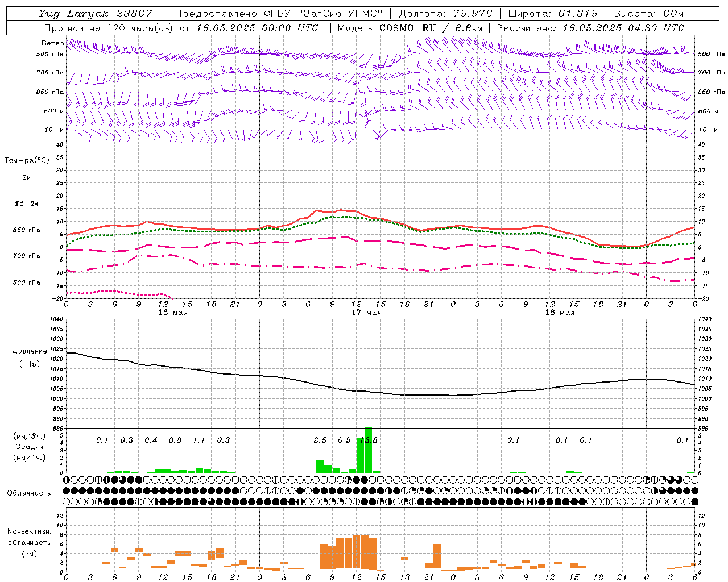Select the Осадки panel label

[29, 447]
